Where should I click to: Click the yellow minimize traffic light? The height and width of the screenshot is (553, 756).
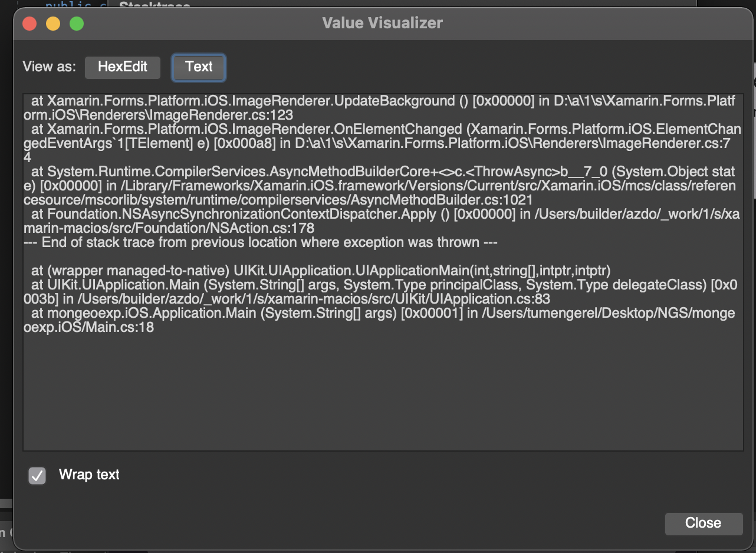[x=52, y=23]
